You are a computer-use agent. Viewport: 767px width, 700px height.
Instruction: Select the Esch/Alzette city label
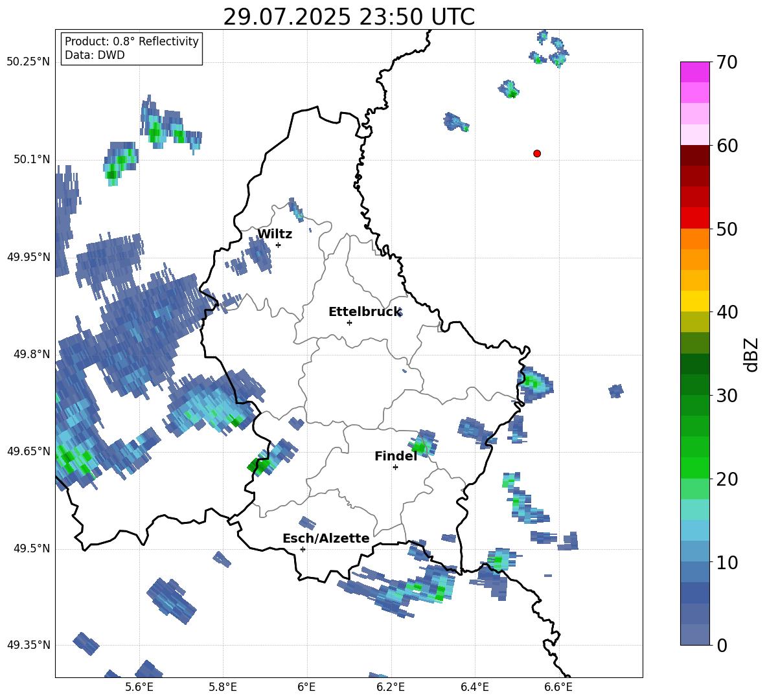coord(326,539)
